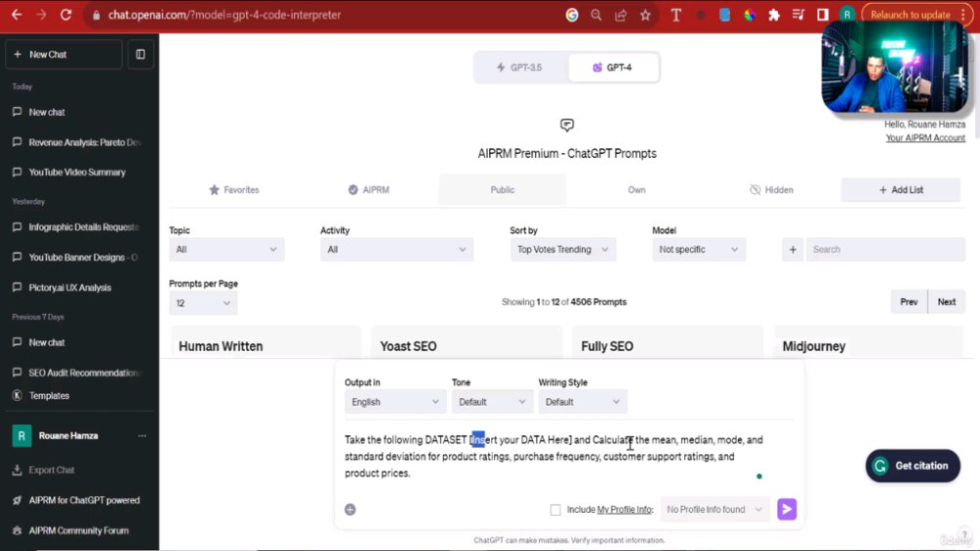
Task: Reload the page in browser toolbar
Action: click(66, 15)
